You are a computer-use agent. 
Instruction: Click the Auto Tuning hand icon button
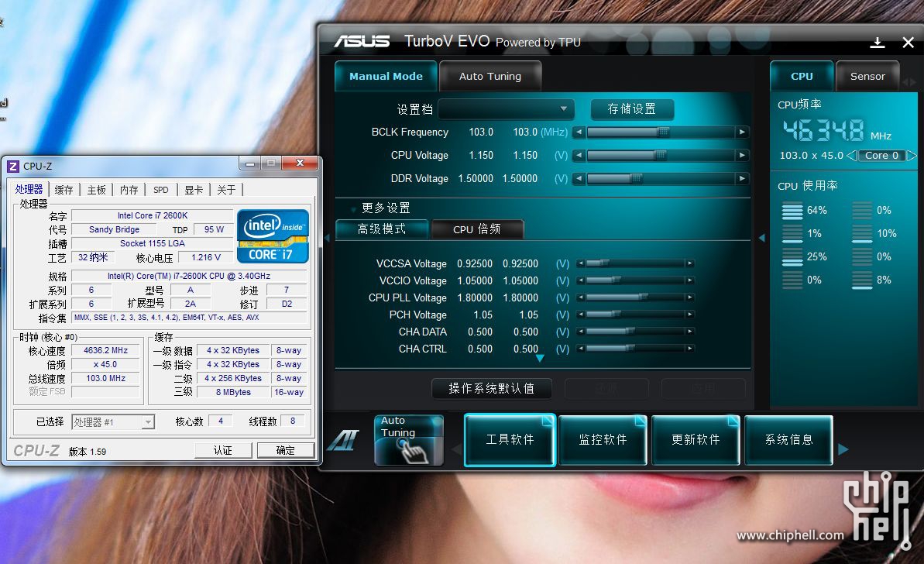click(x=408, y=440)
